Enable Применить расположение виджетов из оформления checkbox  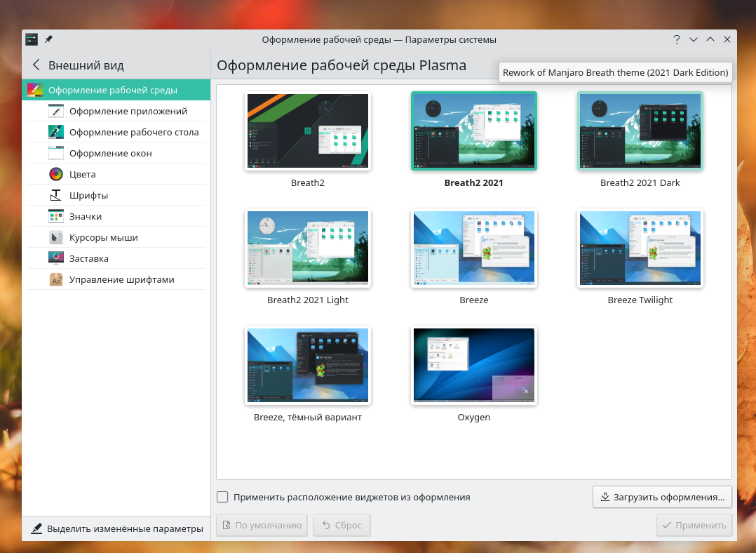222,497
